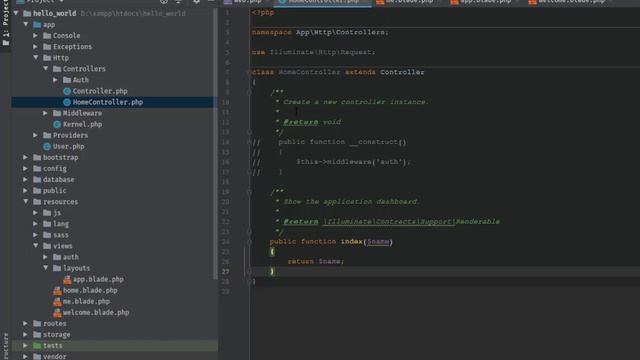Image resolution: width=640 pixels, height=360 pixels.
Task: Switch to the welcome.blade.php editor tab
Action: 571,2
